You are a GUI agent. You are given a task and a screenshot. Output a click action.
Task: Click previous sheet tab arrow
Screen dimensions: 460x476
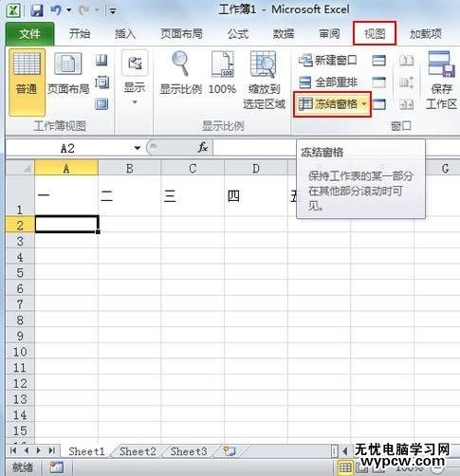point(27,450)
